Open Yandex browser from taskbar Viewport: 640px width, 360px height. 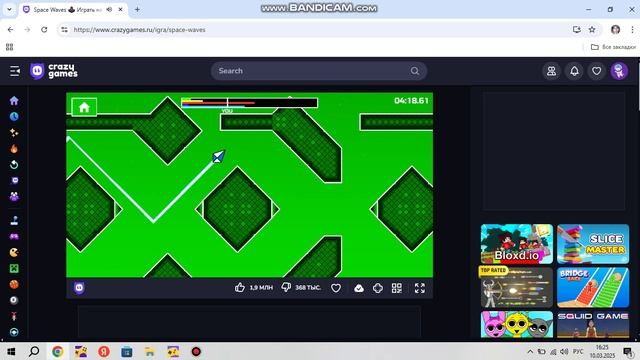click(x=104, y=351)
